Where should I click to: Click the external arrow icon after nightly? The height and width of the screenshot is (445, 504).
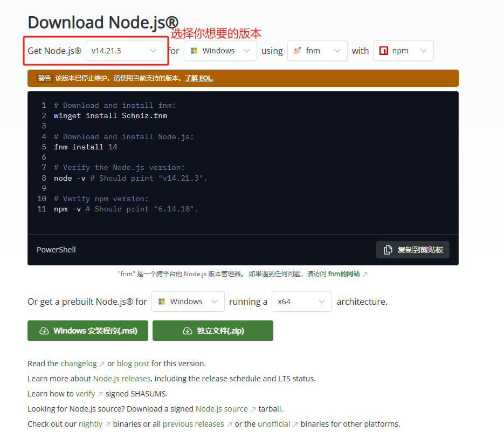108,425
